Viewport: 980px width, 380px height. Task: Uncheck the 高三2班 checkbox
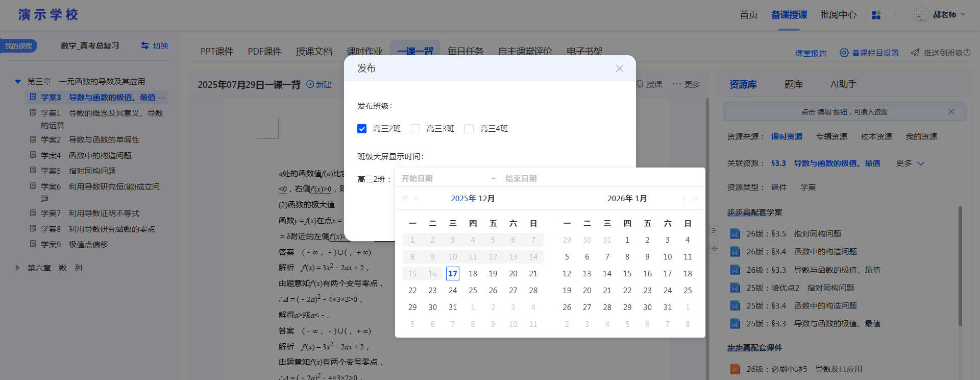pyautogui.click(x=362, y=129)
